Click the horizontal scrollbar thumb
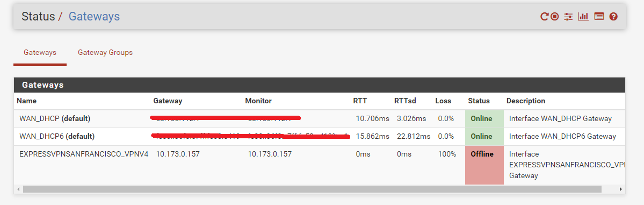Viewport: 644px width, 205px height. 312,189
